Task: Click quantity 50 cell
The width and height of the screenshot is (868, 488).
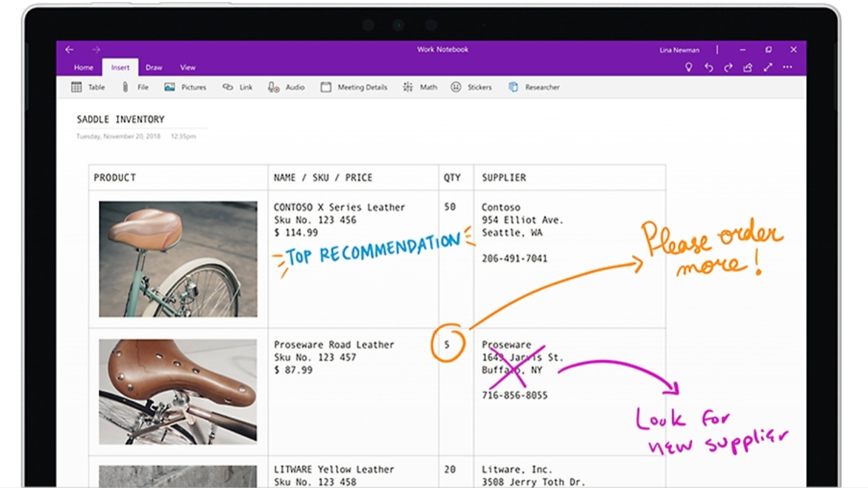Action: (450, 207)
